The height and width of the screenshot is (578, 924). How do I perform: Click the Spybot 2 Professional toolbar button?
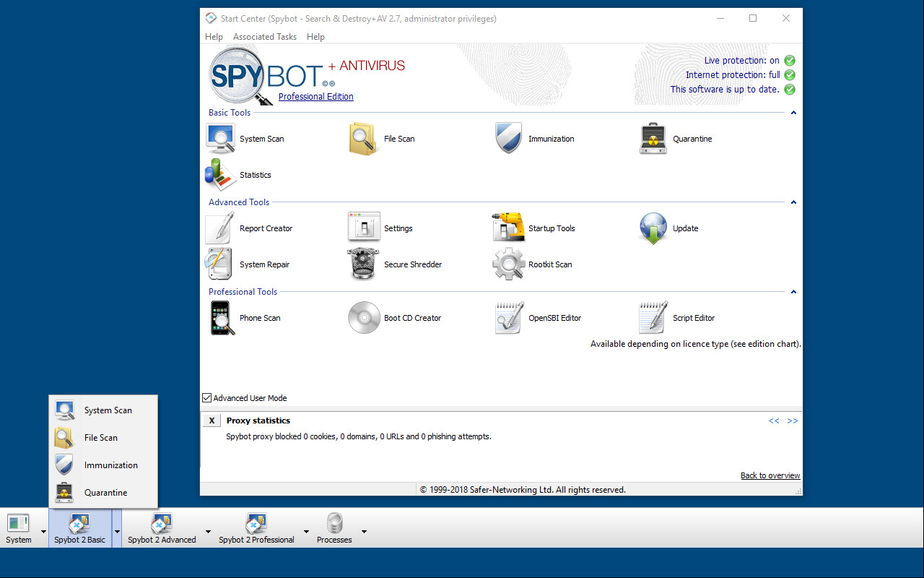click(x=256, y=528)
